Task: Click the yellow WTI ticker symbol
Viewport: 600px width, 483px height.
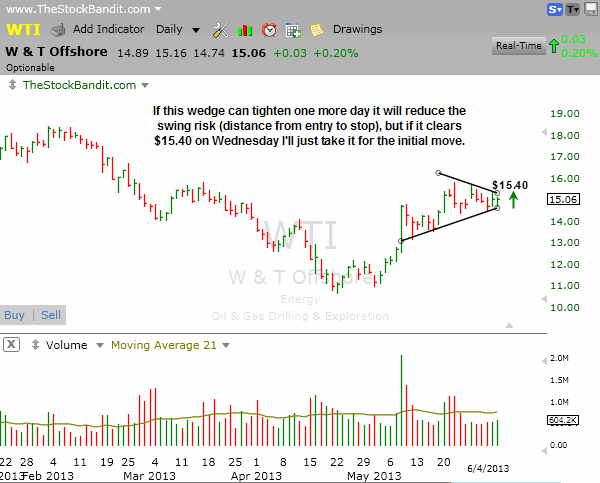Action: pos(23,29)
